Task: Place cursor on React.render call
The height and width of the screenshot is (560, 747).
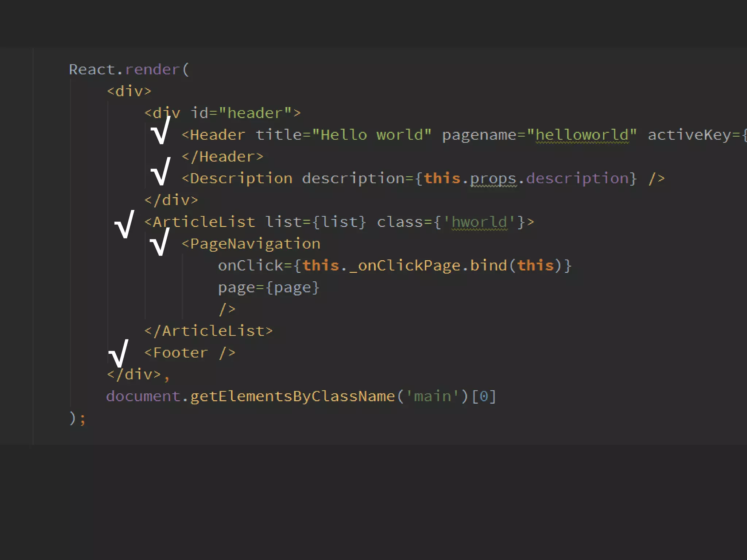Action: pyautogui.click(x=129, y=69)
